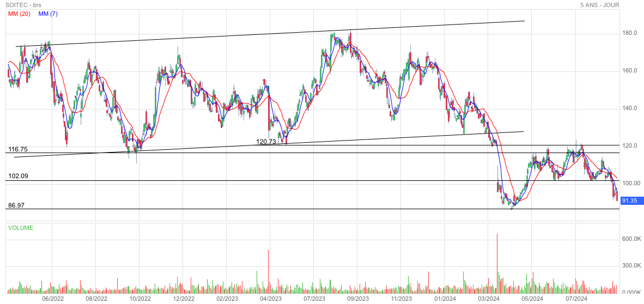The height and width of the screenshot is (304, 644).
Task: Click the green VOLUME panel label
Action: coord(20,228)
